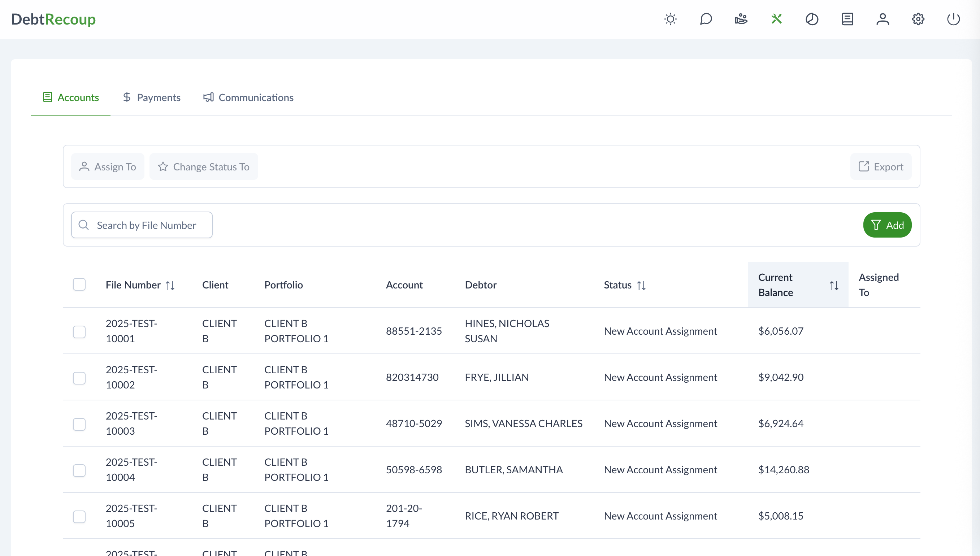Click the Change Status To button
This screenshot has width=980, height=556.
[x=204, y=166]
